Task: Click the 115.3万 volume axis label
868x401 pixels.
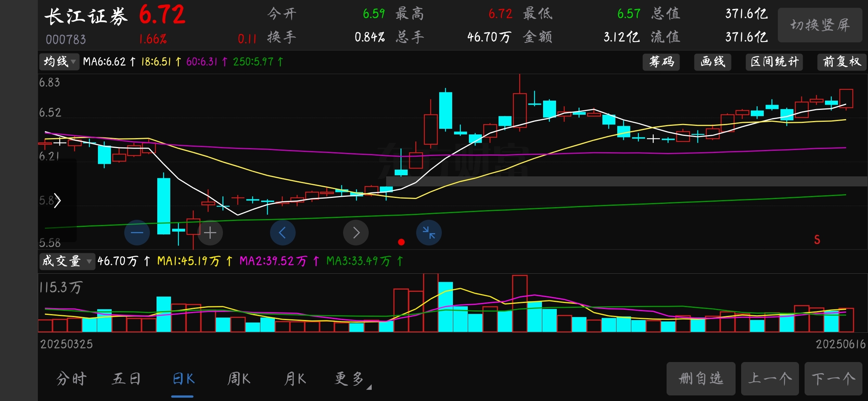Action: tap(61, 287)
